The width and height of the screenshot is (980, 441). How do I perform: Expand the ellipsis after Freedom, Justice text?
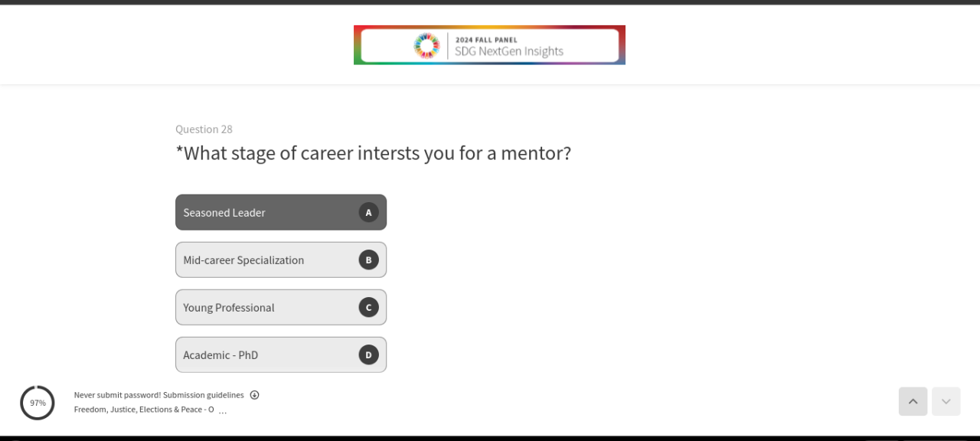point(223,411)
